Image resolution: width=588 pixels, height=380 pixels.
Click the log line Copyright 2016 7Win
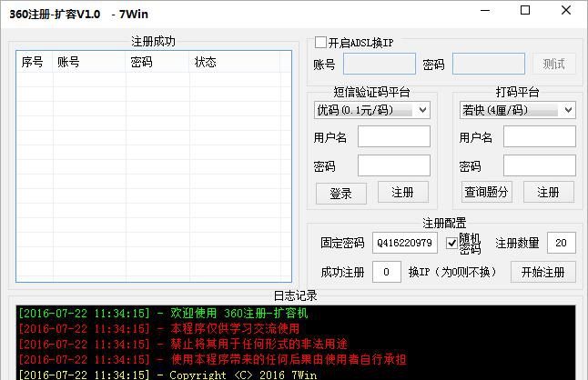click(x=167, y=375)
